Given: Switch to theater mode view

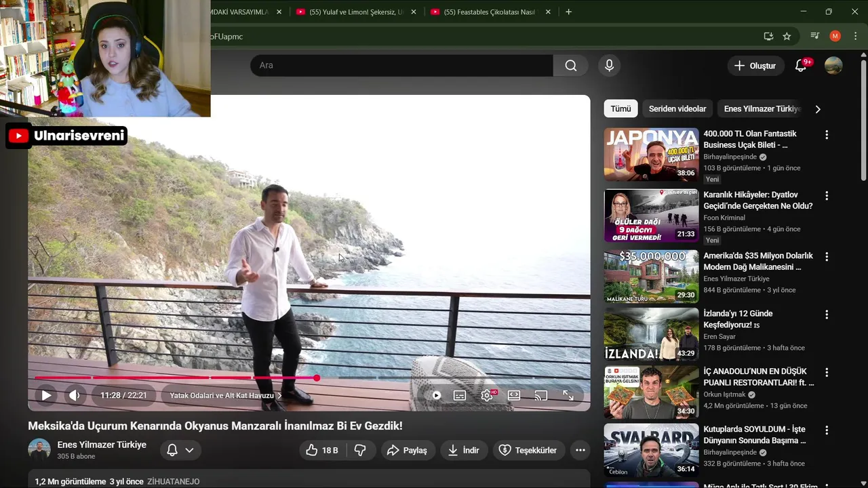Looking at the screenshot, I should (514, 395).
